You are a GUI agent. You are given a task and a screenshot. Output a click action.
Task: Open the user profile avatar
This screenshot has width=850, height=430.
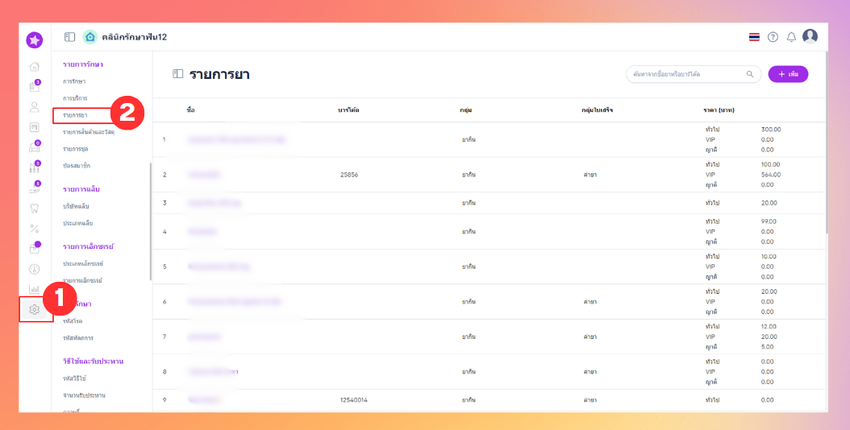click(x=810, y=37)
